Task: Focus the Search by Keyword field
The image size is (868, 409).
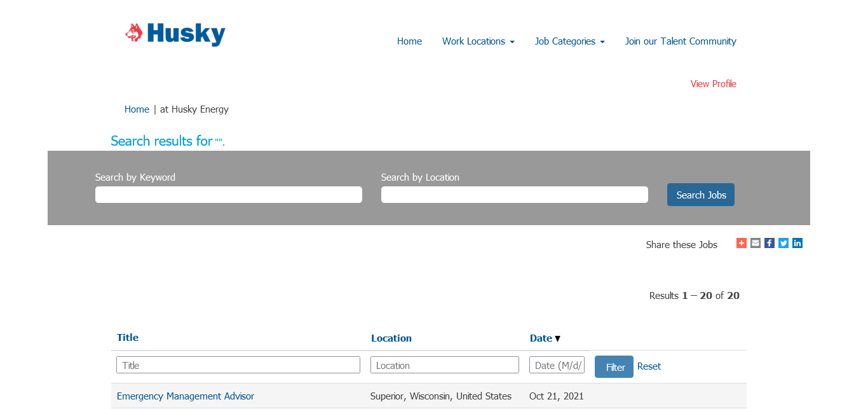Action: coord(229,195)
